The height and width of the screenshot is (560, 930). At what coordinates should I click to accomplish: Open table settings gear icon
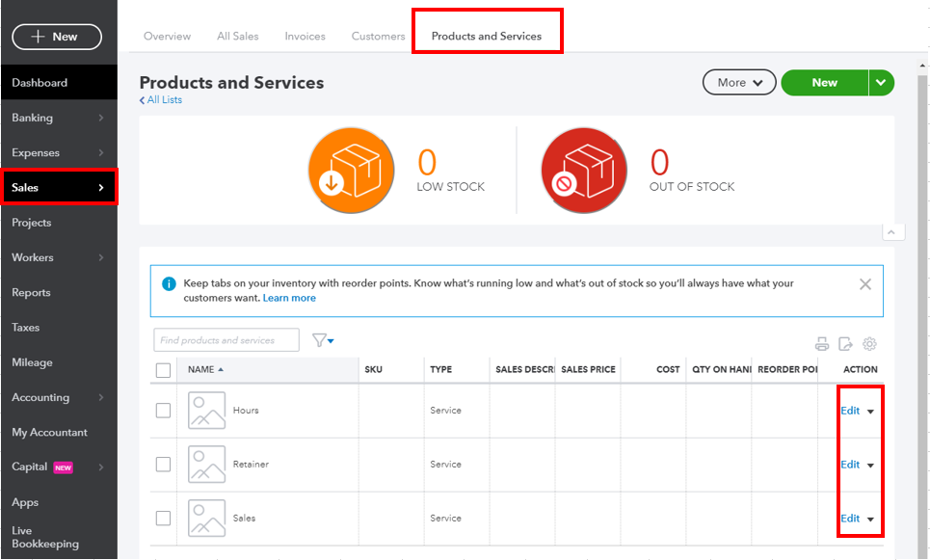(x=869, y=344)
